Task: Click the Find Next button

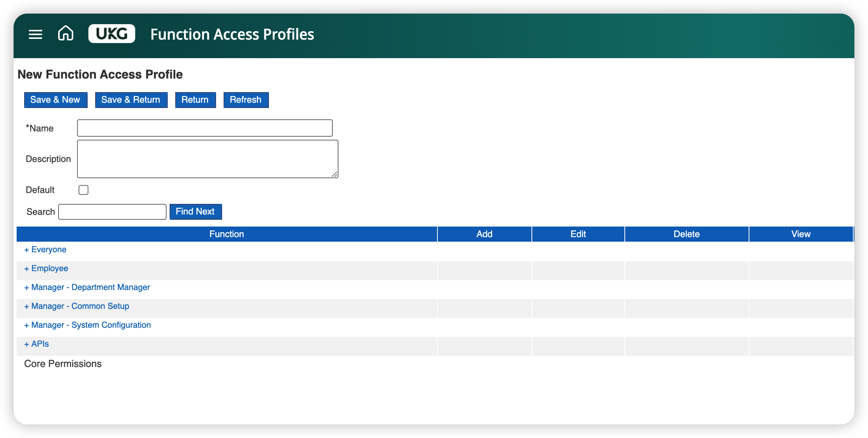Action: [195, 212]
